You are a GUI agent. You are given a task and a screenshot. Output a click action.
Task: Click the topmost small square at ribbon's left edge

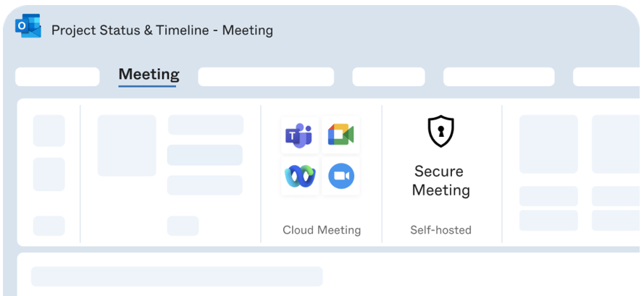point(49,130)
